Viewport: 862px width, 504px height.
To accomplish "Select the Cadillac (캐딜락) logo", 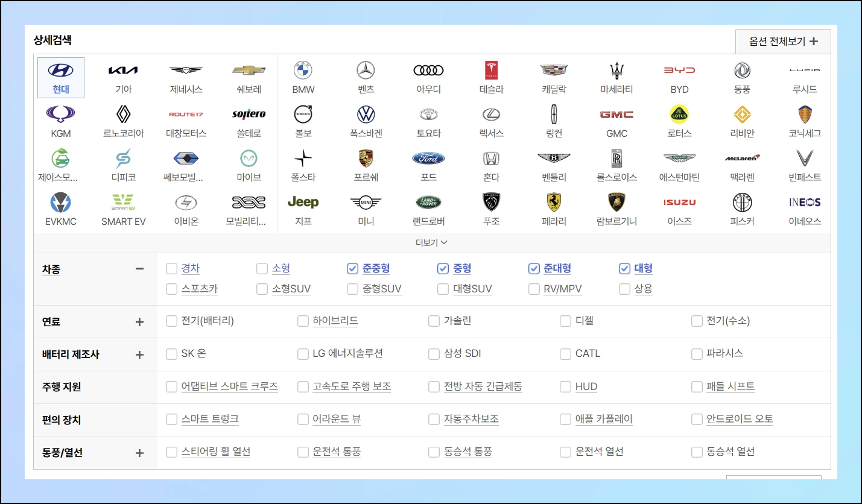I will point(554,71).
